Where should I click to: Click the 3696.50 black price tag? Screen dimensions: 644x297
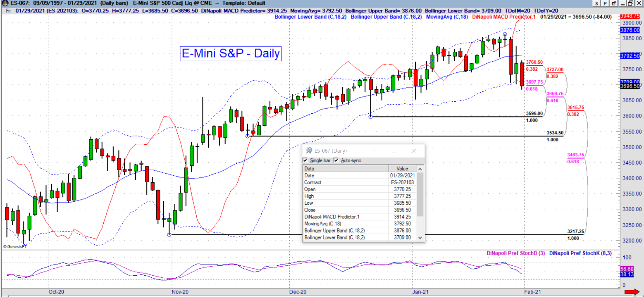coord(630,86)
